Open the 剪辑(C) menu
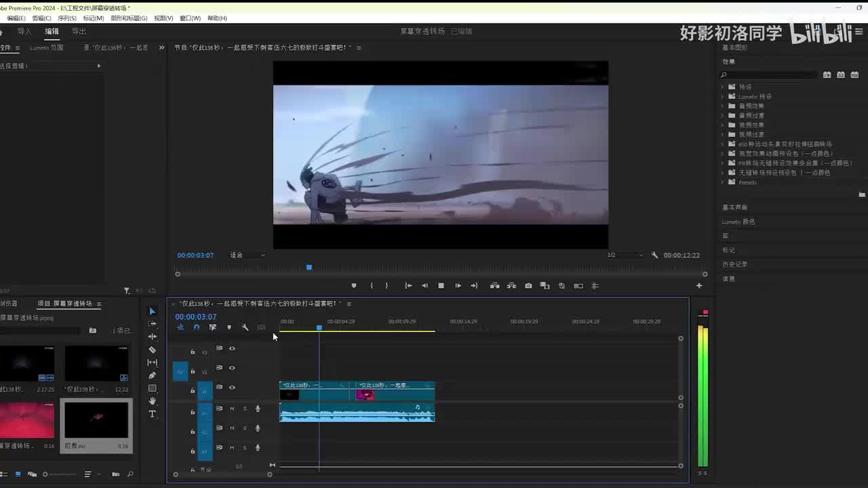The height and width of the screenshot is (488, 868). (x=42, y=18)
